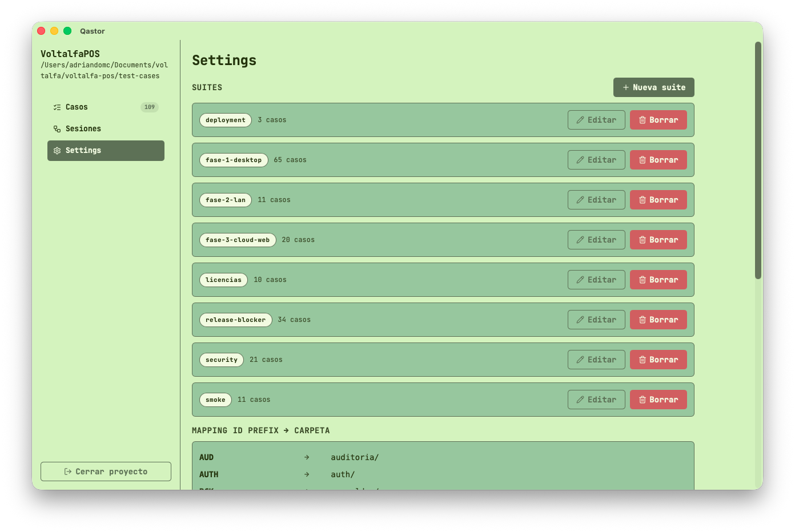Click the auditoria/ folder value
This screenshot has height=532, width=795.
tap(355, 457)
